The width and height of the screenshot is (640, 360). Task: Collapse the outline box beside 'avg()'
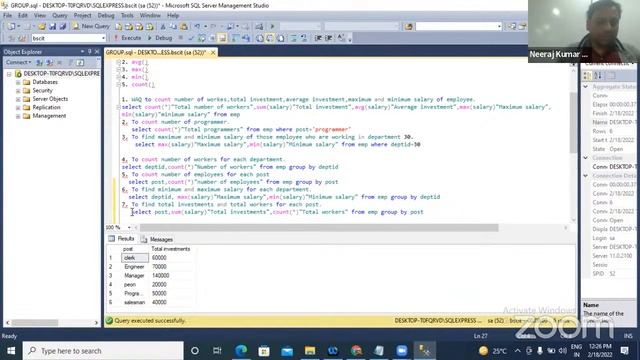[x=118, y=62]
